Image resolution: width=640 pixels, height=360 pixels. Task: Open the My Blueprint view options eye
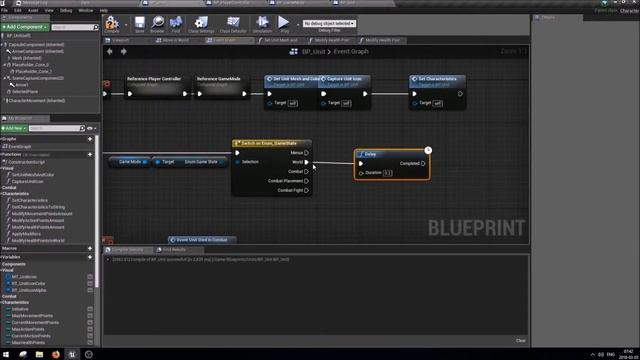[90, 128]
